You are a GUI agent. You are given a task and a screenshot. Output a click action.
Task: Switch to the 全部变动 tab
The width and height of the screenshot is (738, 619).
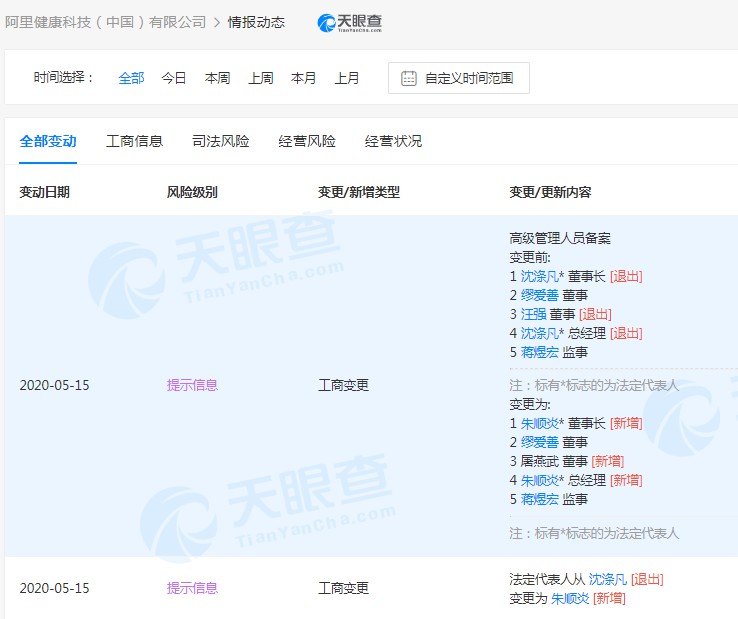(48, 141)
